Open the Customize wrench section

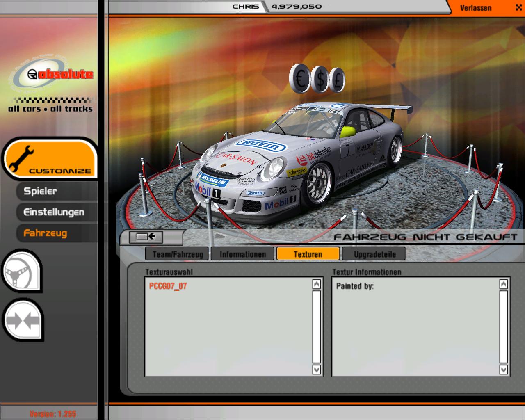(x=50, y=159)
